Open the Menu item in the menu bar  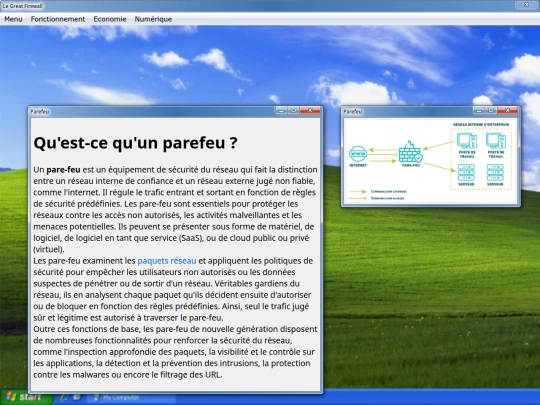[13, 19]
